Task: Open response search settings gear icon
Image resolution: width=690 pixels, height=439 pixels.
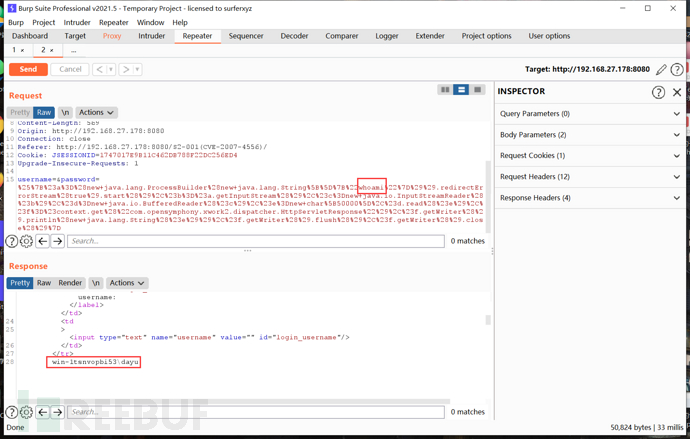Action: (x=26, y=412)
